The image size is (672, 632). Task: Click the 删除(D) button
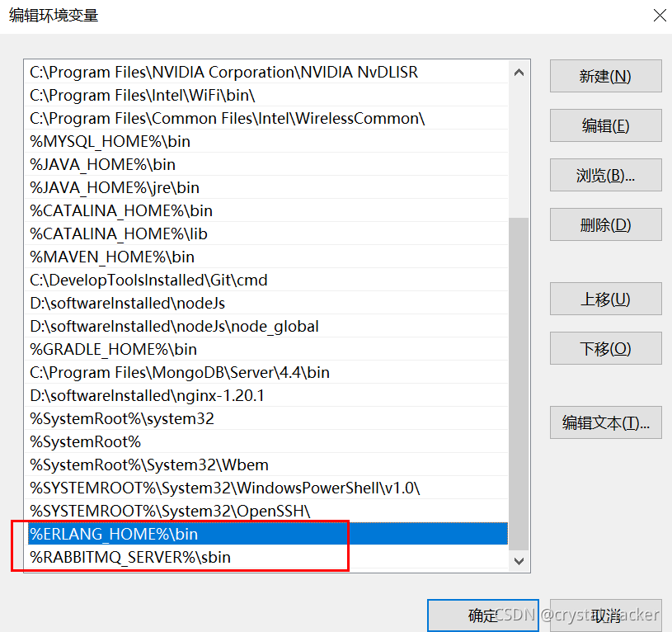pyautogui.click(x=605, y=224)
